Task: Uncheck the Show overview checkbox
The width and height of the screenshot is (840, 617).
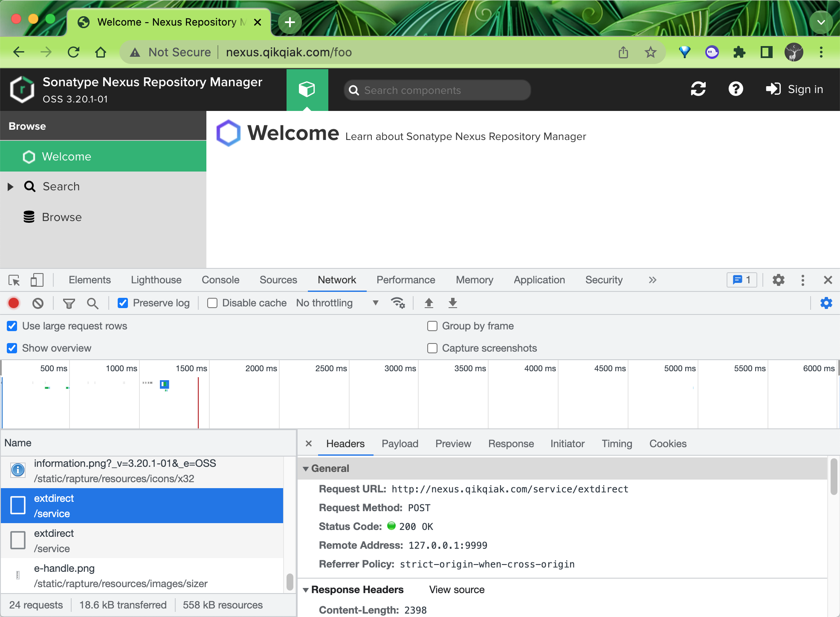Action: pyautogui.click(x=12, y=348)
